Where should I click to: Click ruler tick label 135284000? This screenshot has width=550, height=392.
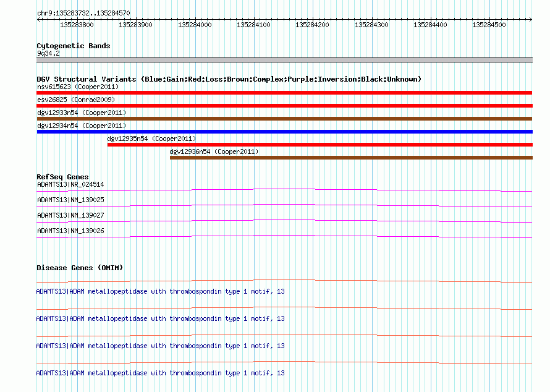pyautogui.click(x=195, y=25)
